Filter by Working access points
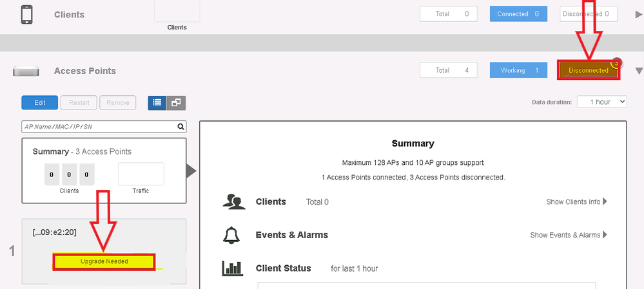Viewport: 644px width, 289px height. tap(518, 70)
